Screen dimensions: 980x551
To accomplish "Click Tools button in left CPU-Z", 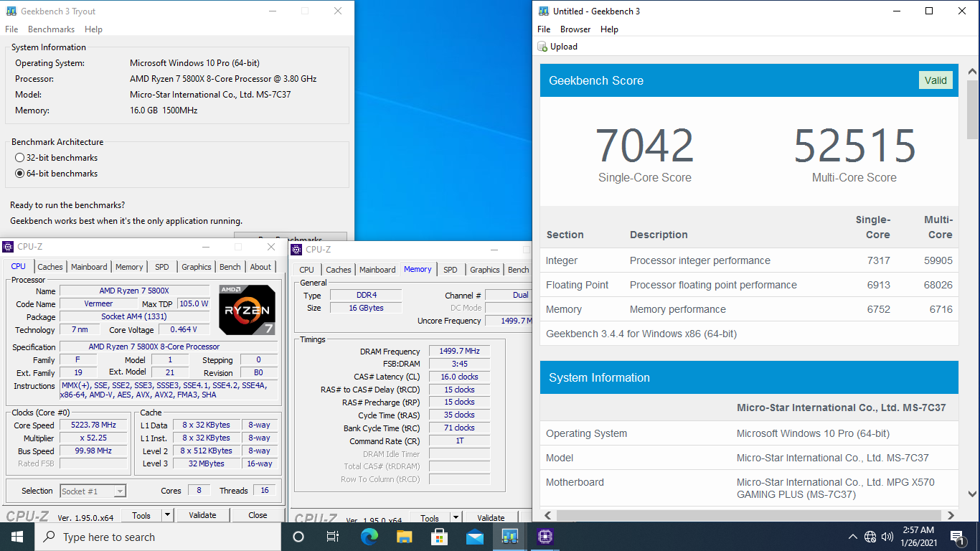I will point(141,515).
